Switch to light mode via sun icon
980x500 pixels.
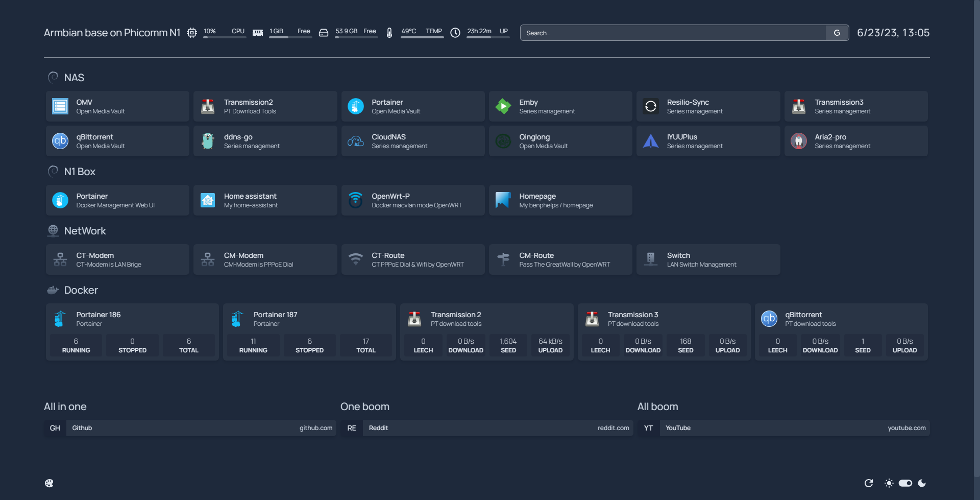889,483
